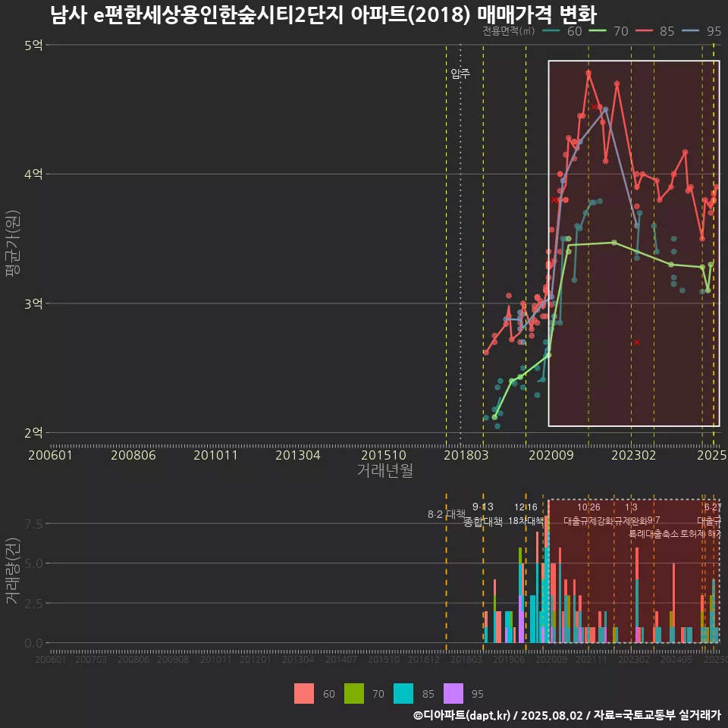The image size is (728, 728).
Task: Click 201201 on the volume chart axis
Action: tap(256, 659)
